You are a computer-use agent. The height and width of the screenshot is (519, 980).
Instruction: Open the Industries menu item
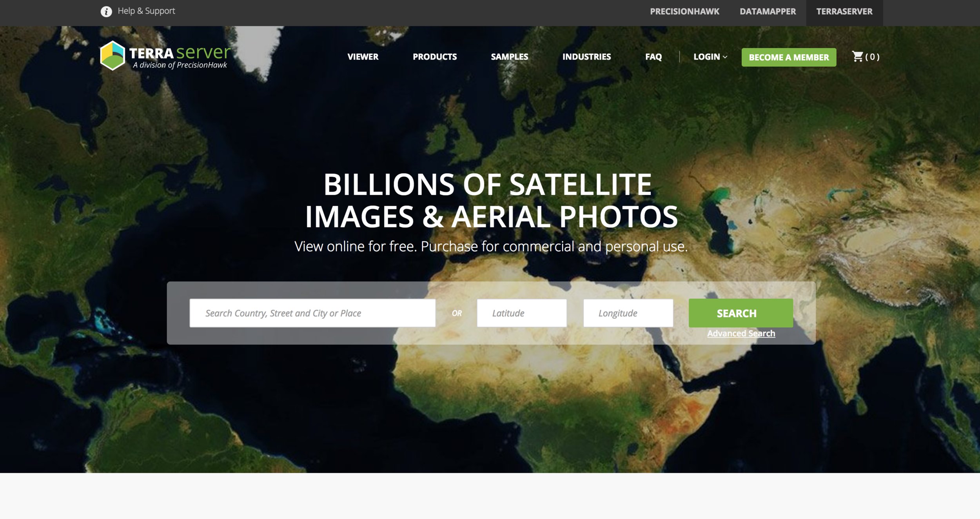(586, 57)
